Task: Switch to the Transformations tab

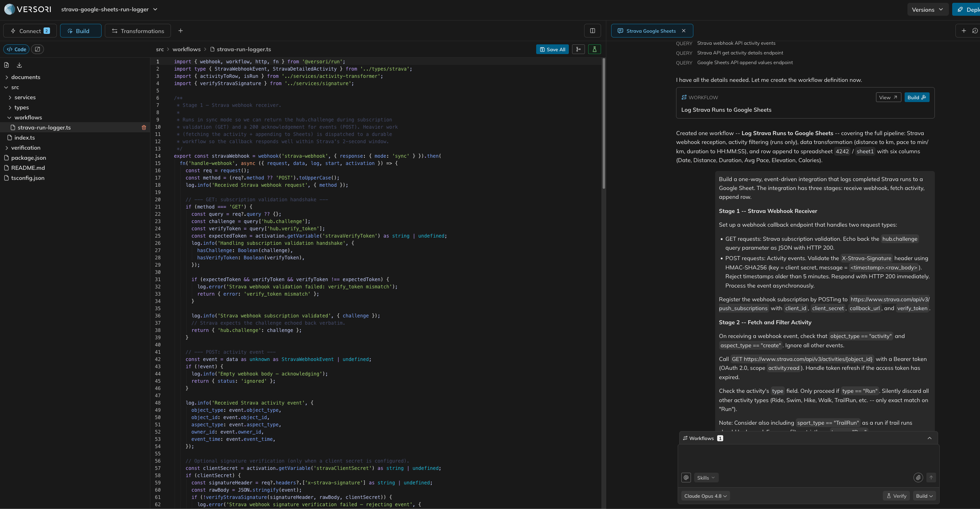Action: pyautogui.click(x=138, y=31)
